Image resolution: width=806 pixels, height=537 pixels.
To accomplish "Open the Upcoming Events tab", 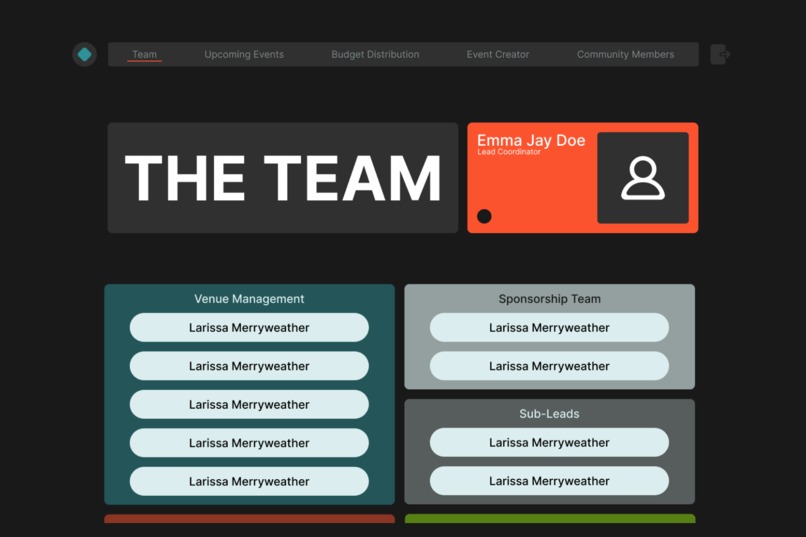I will point(244,54).
